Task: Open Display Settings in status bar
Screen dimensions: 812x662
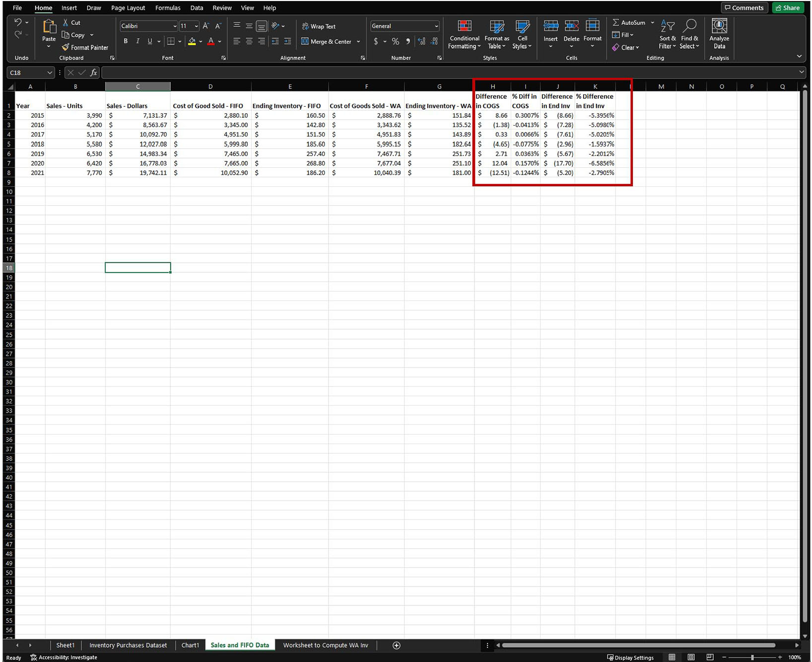Action: 630,657
